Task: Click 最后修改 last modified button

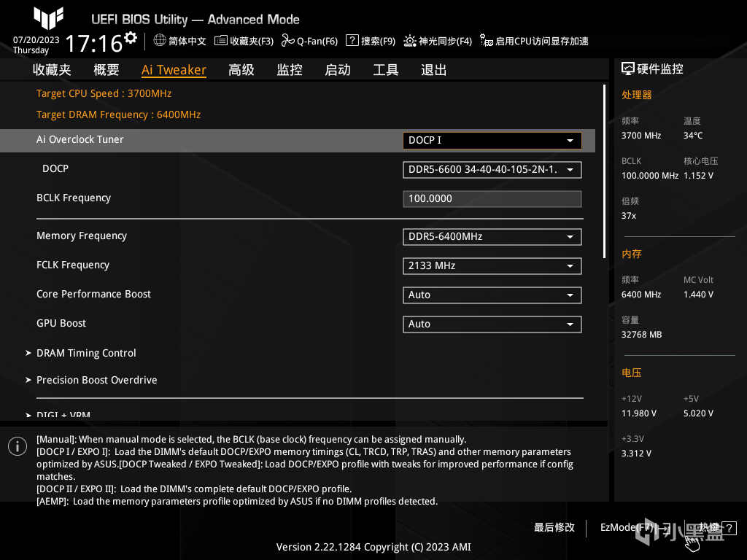Action: [554, 527]
